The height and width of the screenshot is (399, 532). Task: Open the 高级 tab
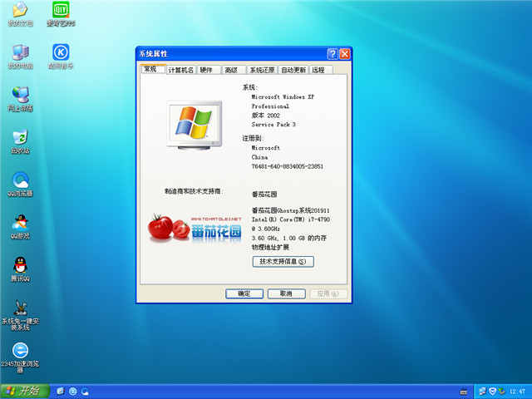click(234, 70)
